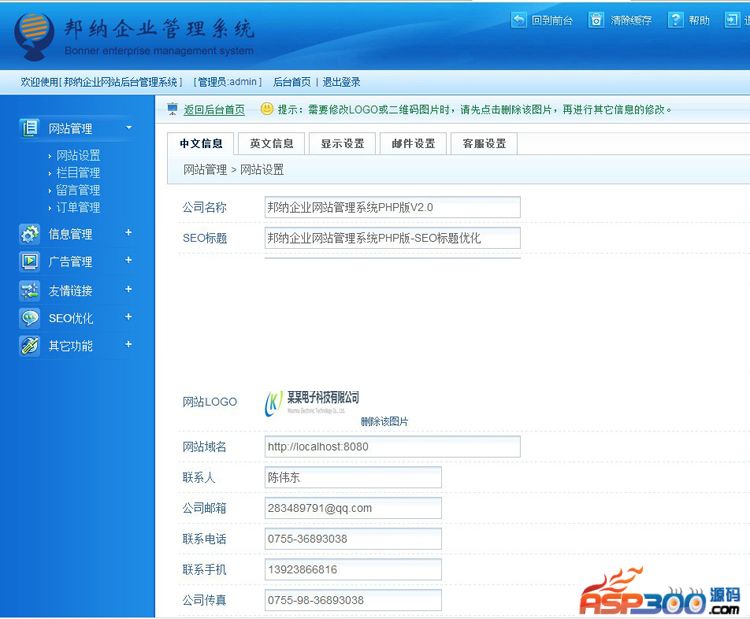Screen dimensions: 750x619
Task: Click the 广告管理 play-screen icon
Action: click(30, 261)
